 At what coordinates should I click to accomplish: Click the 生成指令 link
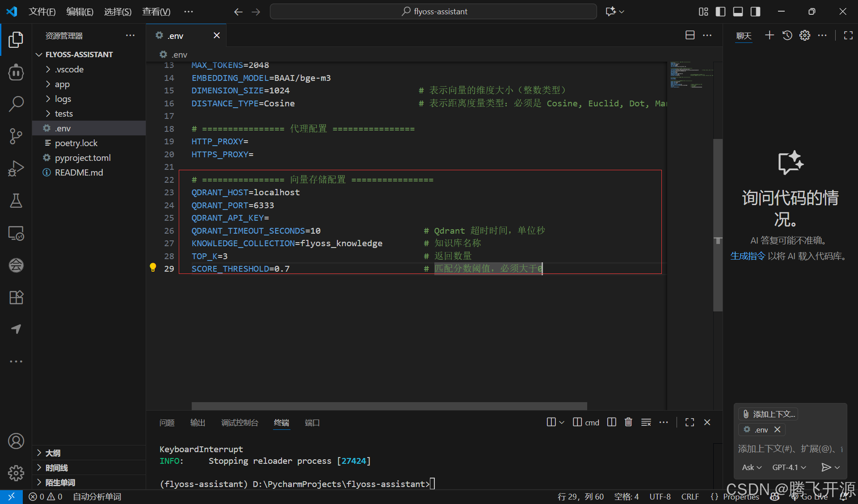point(747,256)
